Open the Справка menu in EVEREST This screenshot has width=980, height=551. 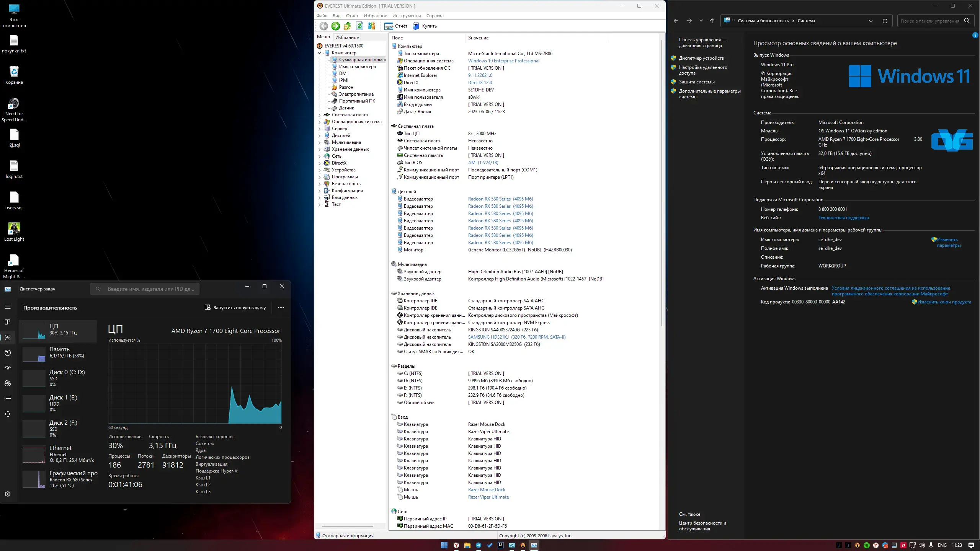[x=435, y=16]
